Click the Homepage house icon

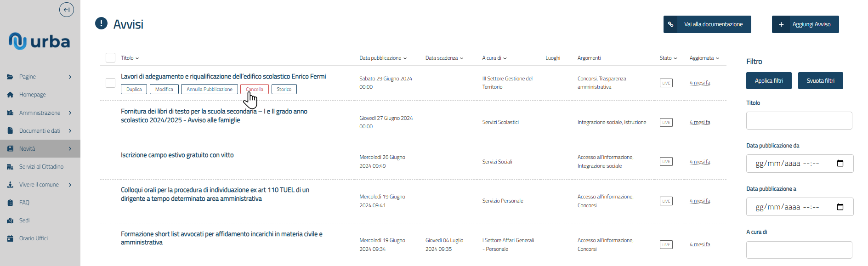[x=10, y=95]
